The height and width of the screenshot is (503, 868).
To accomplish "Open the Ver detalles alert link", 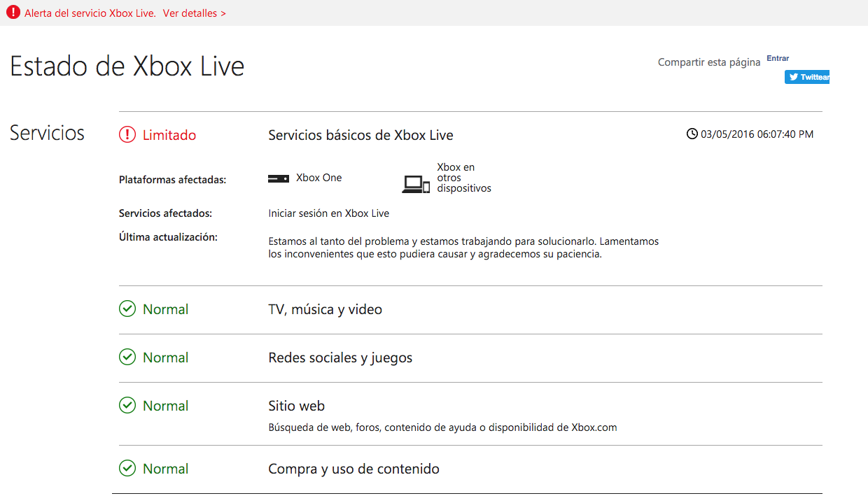I will coord(194,13).
